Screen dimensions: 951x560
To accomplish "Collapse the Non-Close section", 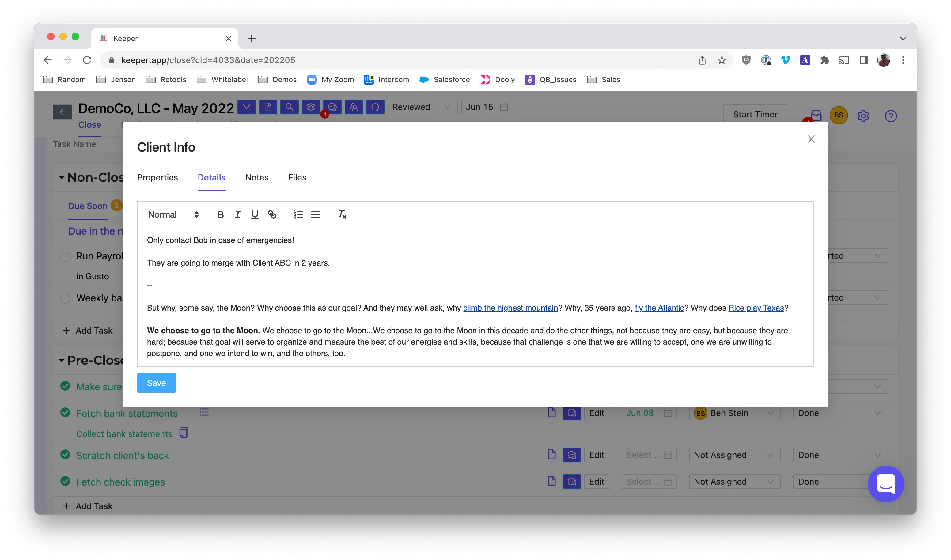I will [x=62, y=177].
